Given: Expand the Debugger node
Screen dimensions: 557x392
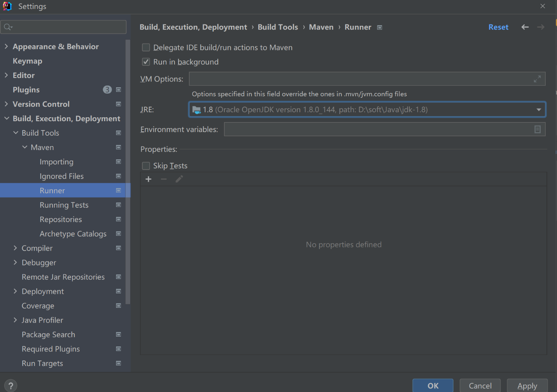Looking at the screenshot, I should [16, 263].
